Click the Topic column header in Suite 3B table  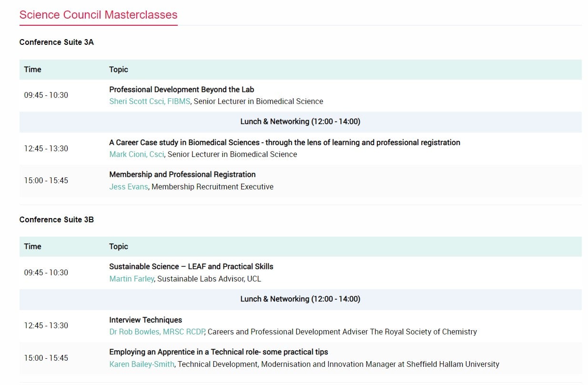pyautogui.click(x=119, y=246)
